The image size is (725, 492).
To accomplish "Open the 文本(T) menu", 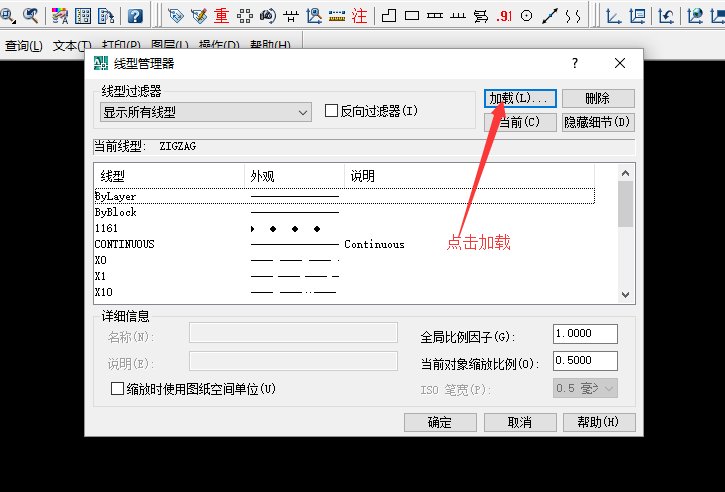I will (72, 45).
